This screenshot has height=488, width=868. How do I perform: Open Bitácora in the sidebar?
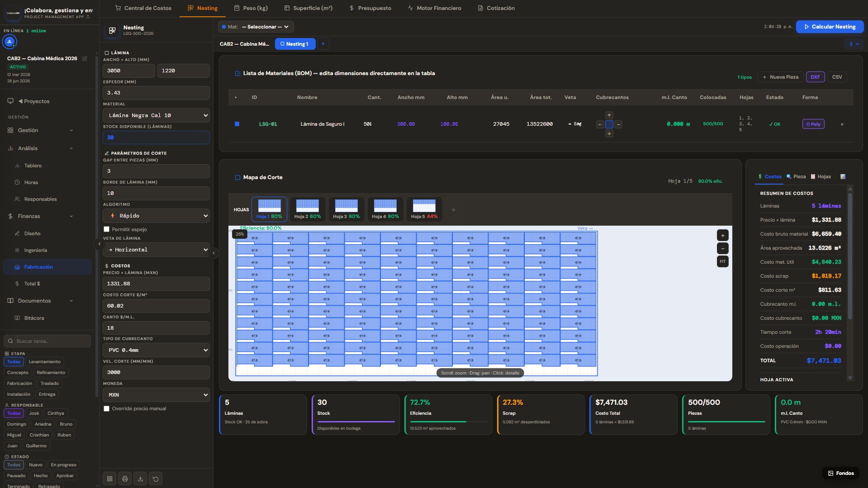click(34, 318)
